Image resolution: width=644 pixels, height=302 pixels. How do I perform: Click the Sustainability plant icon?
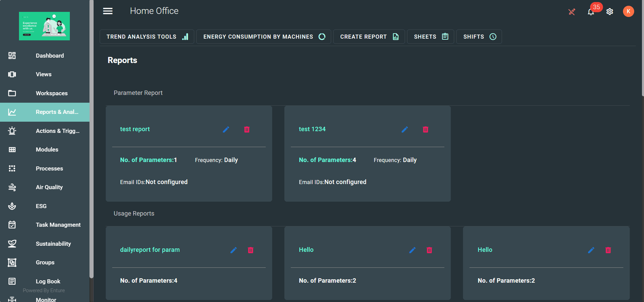point(12,244)
